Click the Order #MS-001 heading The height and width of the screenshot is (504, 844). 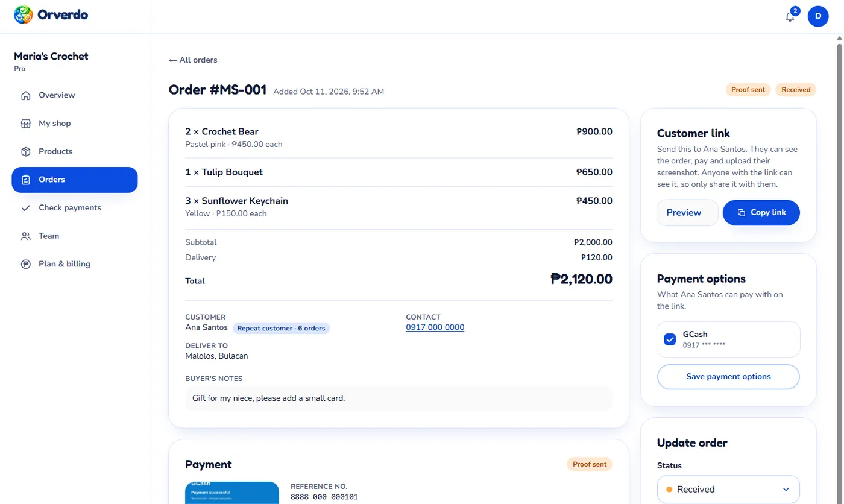click(x=218, y=90)
